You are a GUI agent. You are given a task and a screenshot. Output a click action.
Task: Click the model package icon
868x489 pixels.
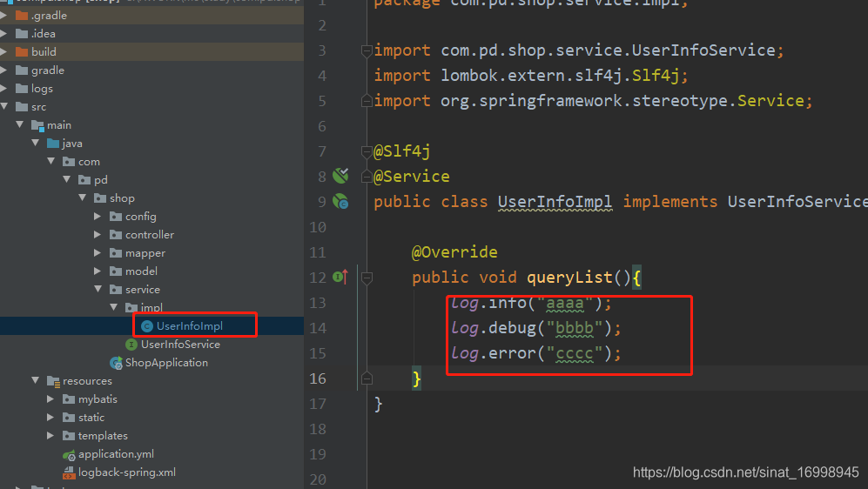coord(115,271)
